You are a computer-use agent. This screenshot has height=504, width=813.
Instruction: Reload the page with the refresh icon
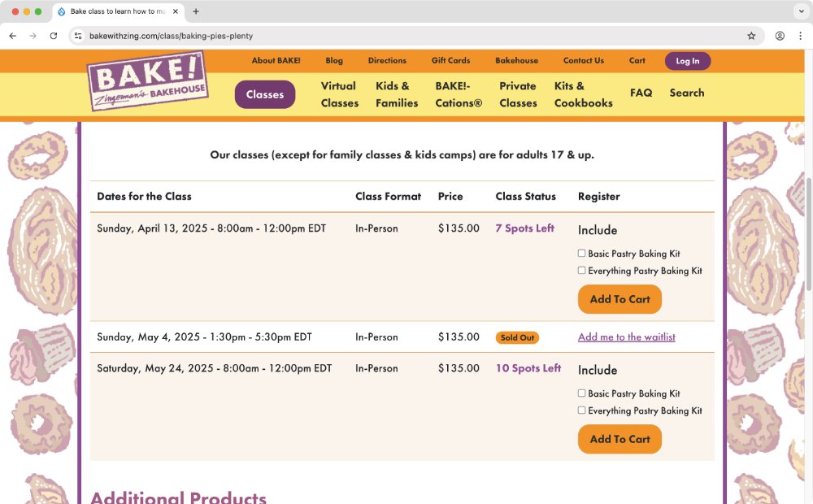(x=53, y=36)
